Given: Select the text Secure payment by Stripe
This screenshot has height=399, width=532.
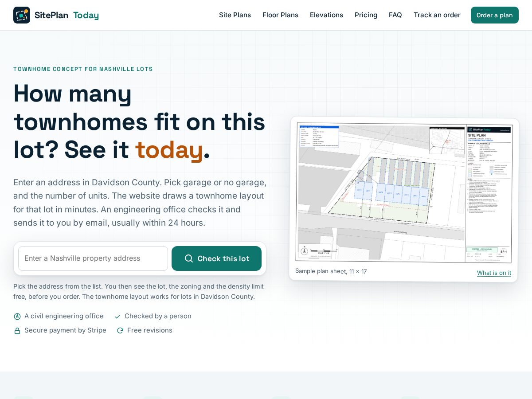Looking at the screenshot, I should point(65,330).
